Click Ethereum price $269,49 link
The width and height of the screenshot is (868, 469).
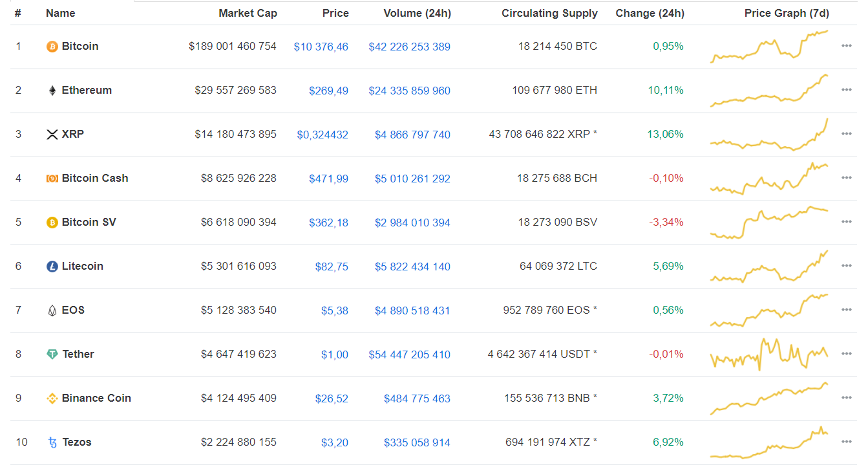[x=329, y=91]
